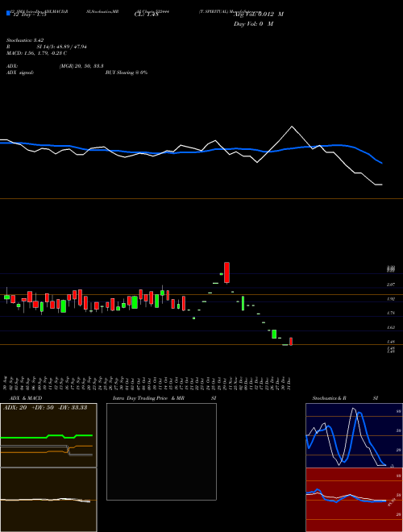This screenshot has height=532, width=403.
Task: Click the blue 12 Day SMA legend square
Action: pyautogui.click(x=8, y=13)
